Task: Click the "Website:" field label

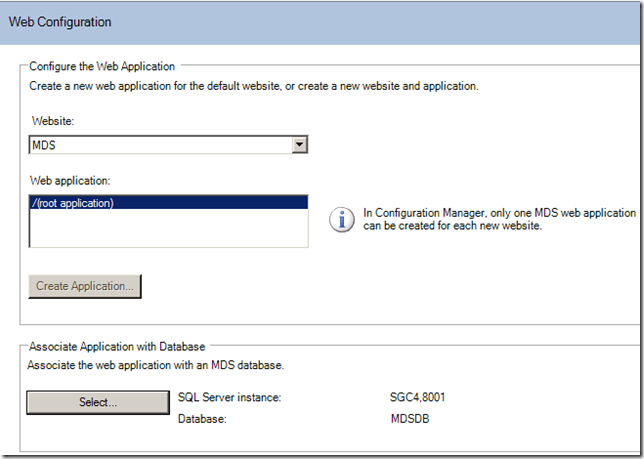Action: point(53,120)
